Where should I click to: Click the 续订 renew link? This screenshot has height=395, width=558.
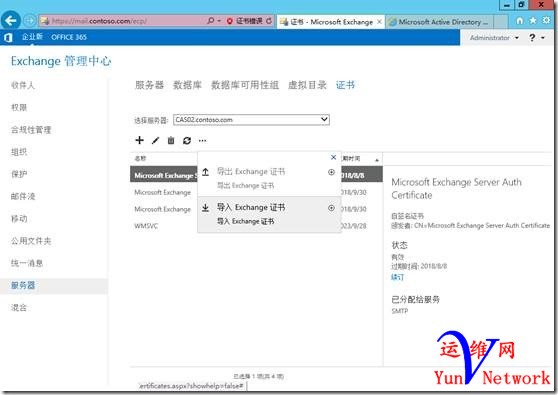point(397,277)
